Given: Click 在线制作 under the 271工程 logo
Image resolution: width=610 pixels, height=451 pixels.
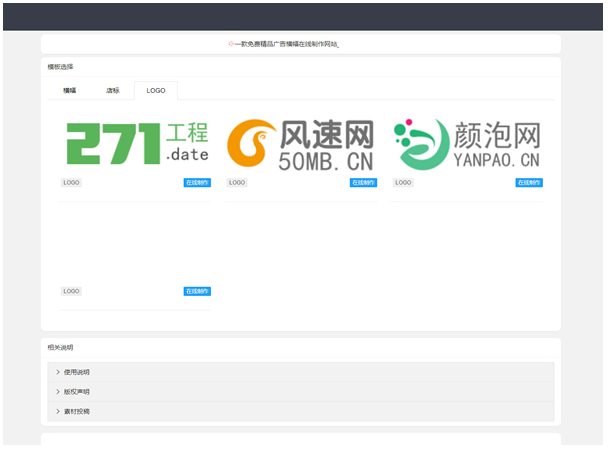Looking at the screenshot, I should coord(197,183).
